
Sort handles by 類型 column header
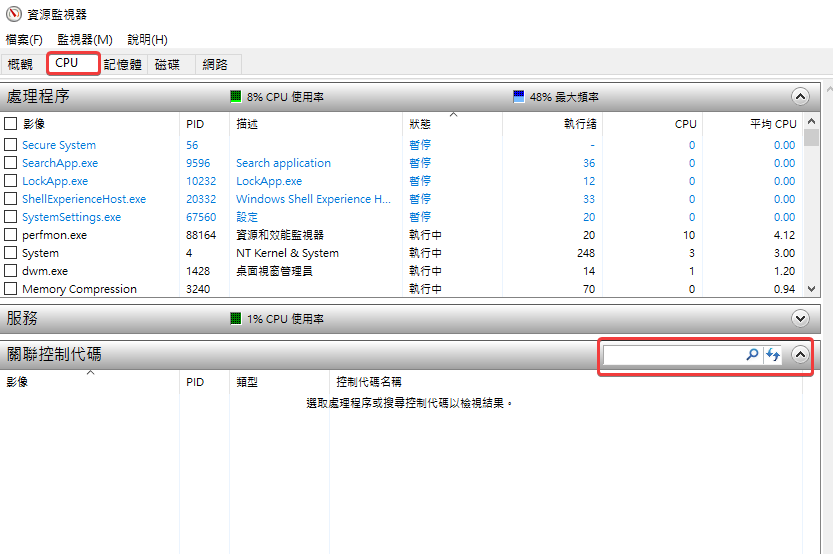247,382
